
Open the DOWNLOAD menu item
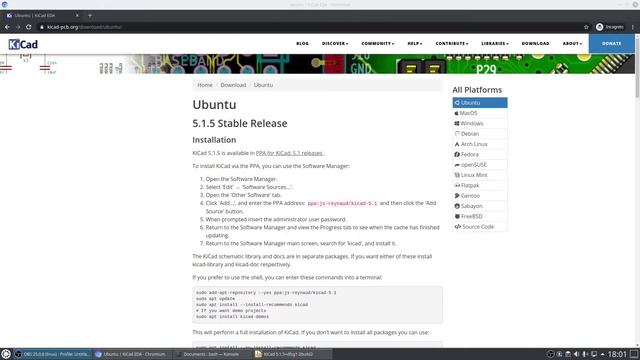coord(536,43)
